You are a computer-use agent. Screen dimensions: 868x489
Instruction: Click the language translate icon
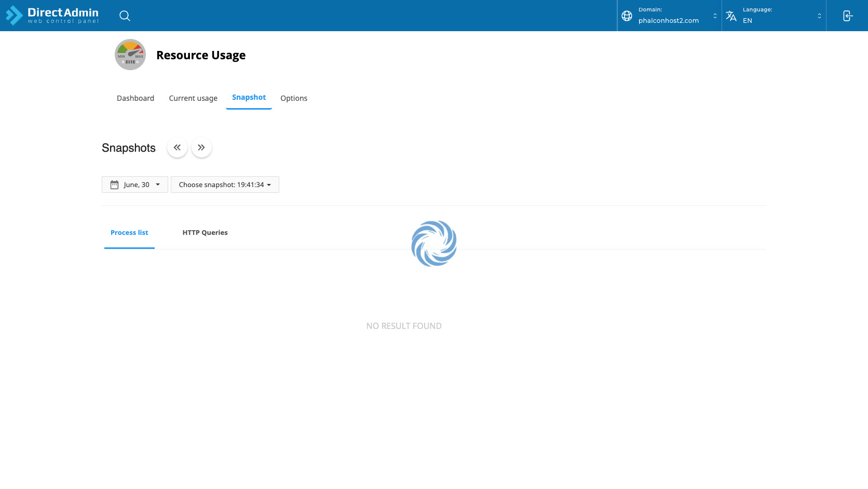[731, 16]
